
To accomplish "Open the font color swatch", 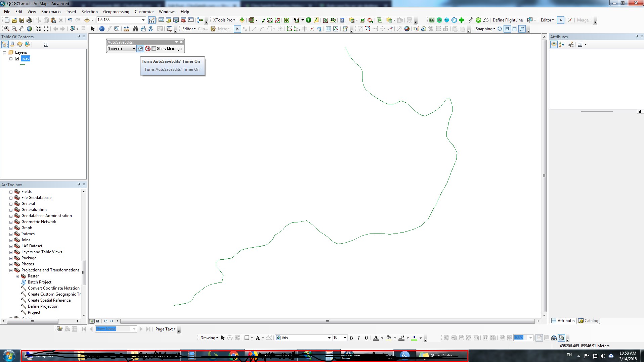I will 376,338.
